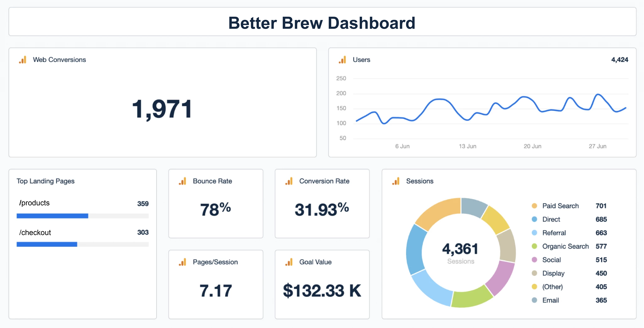Click the /checkout progress bar
644x328 pixels.
(x=82, y=244)
